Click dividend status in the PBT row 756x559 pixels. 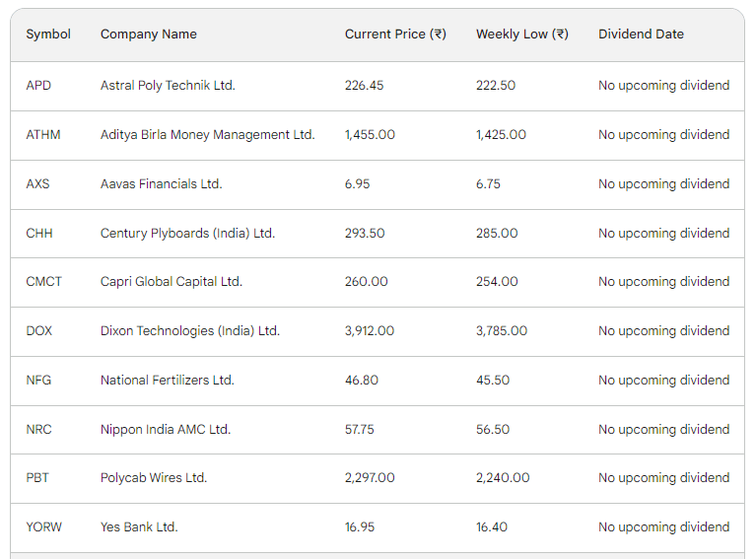click(x=664, y=478)
